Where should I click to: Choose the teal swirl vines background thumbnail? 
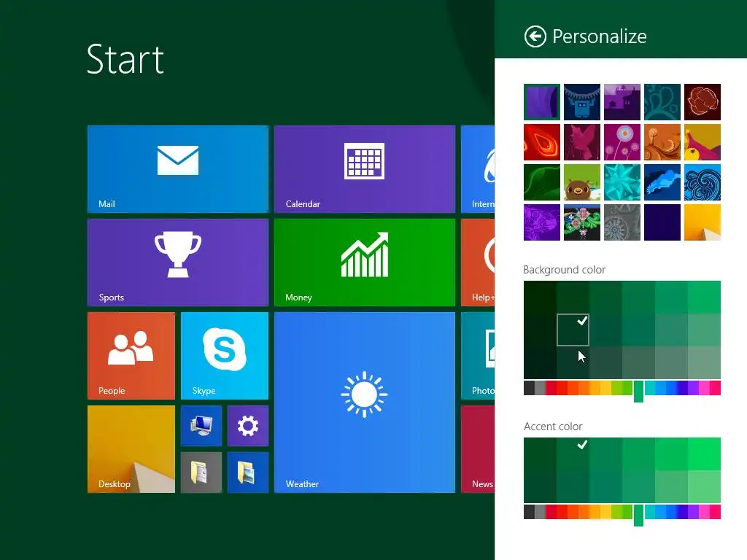(662, 102)
